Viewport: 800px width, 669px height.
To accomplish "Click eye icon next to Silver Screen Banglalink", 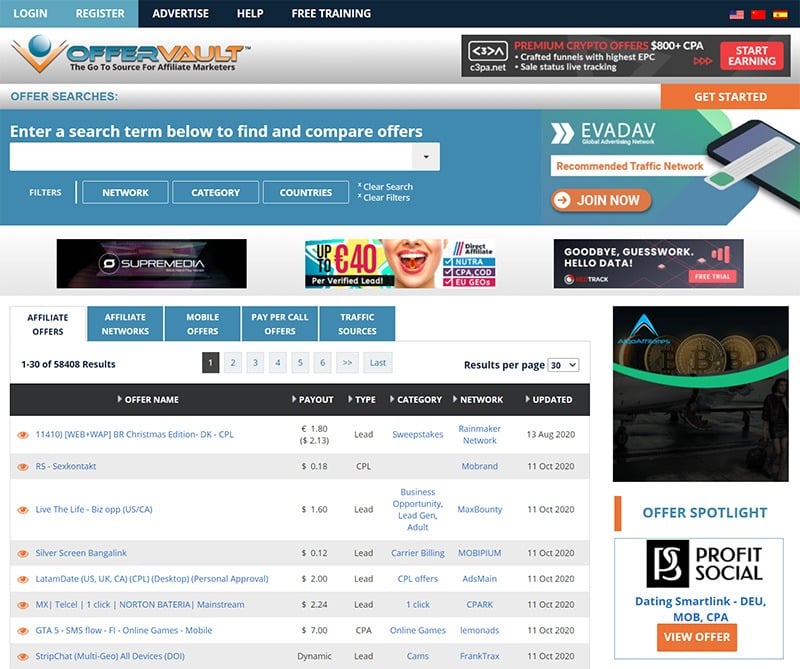I will 22,553.
